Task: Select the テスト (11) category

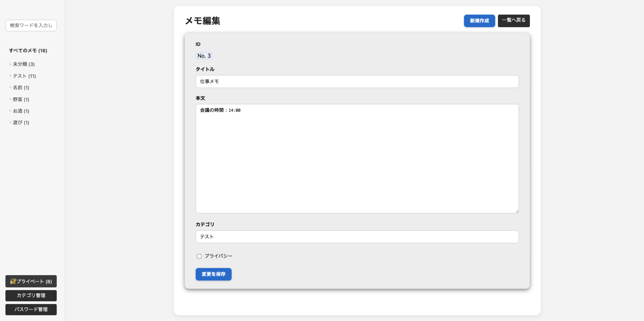Action: click(24, 76)
